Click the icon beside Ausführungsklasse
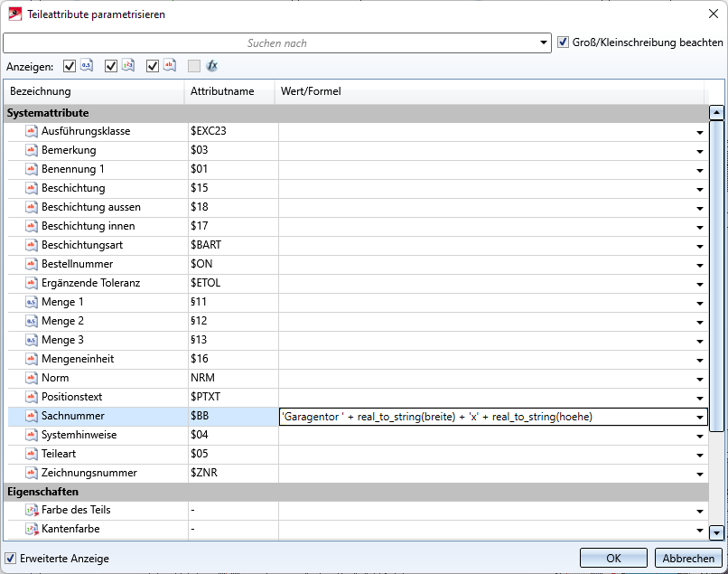 [x=32, y=131]
